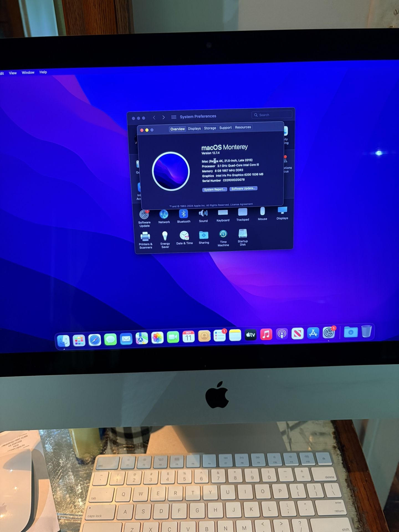Open the Bluetooth preference pane
Screen dimensions: 399x532
coord(183,214)
